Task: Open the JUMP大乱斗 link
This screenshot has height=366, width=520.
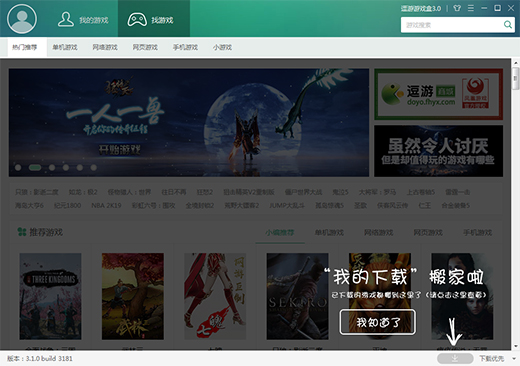Action: click(287, 206)
